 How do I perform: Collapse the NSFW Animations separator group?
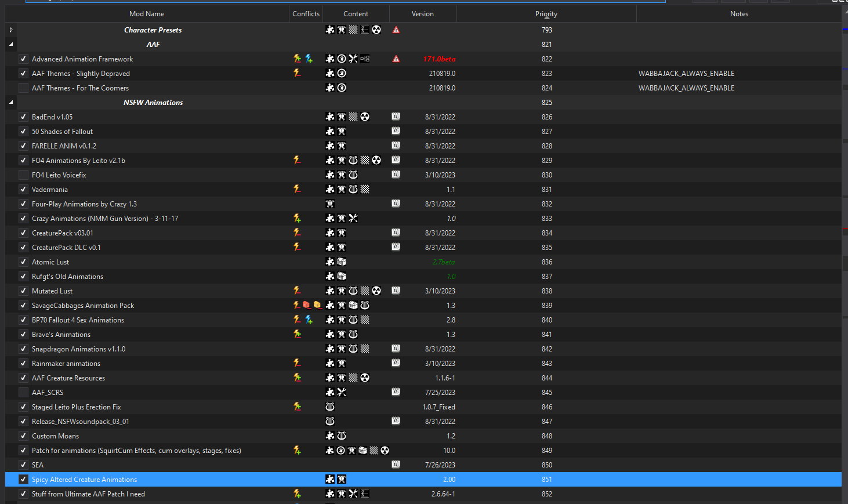pos(11,102)
